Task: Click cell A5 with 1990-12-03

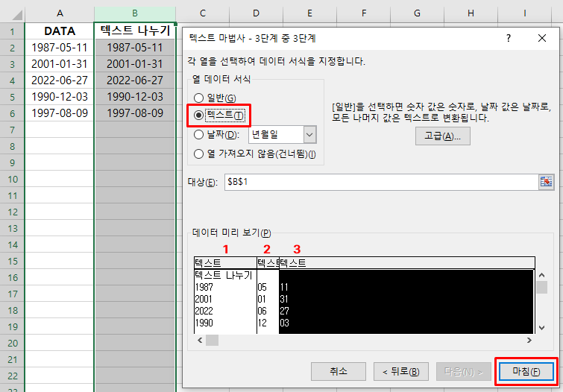Action: [60, 97]
